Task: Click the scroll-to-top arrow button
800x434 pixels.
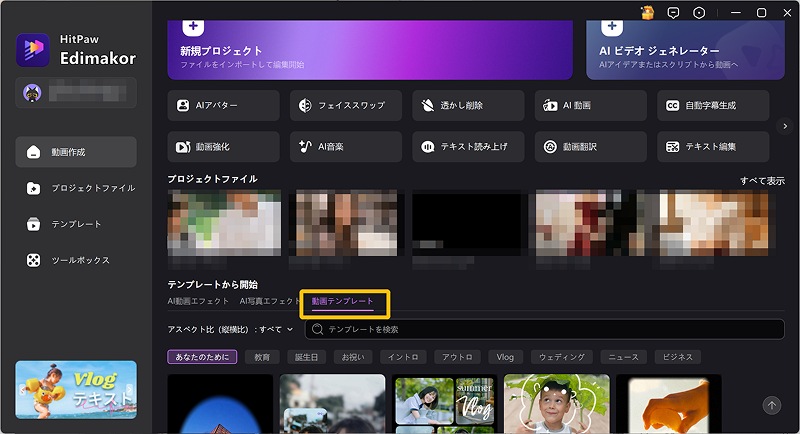Action: point(771,405)
